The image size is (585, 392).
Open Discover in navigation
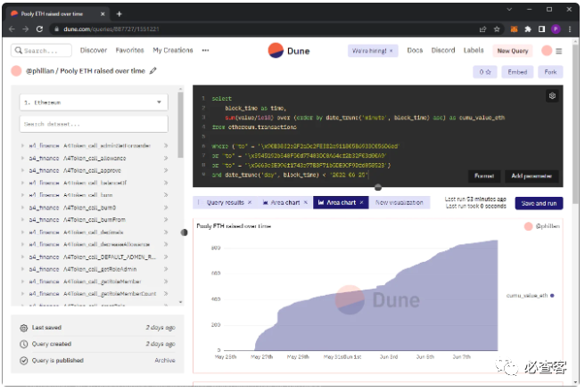94,50
